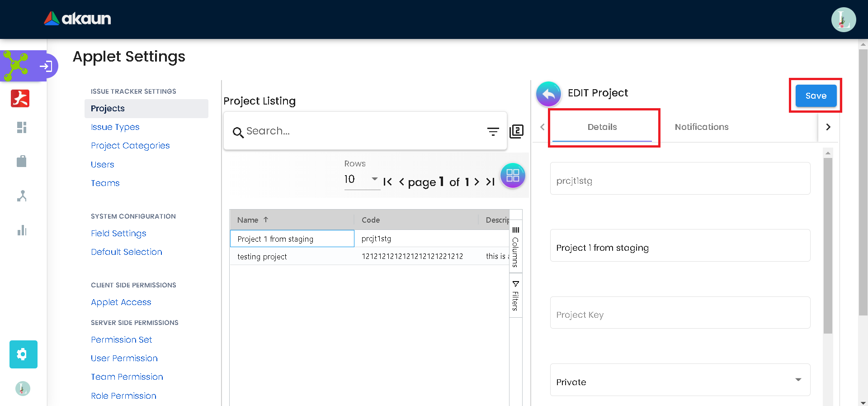Image resolution: width=868 pixels, height=406 pixels.
Task: Sort the listing by Name column
Action: click(x=248, y=220)
